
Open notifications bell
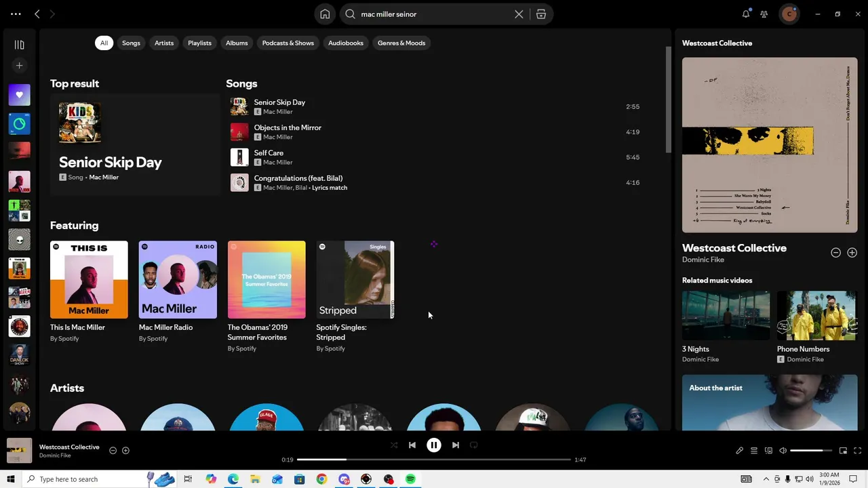coord(746,14)
